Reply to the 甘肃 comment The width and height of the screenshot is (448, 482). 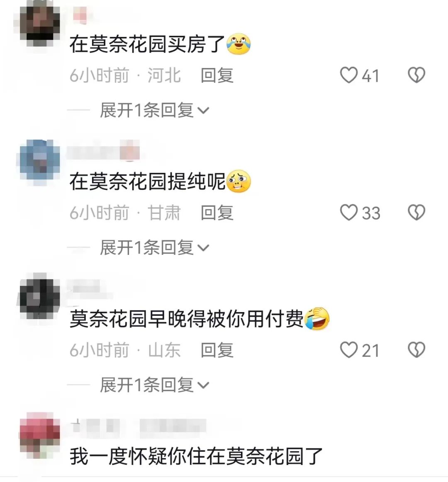point(217,213)
